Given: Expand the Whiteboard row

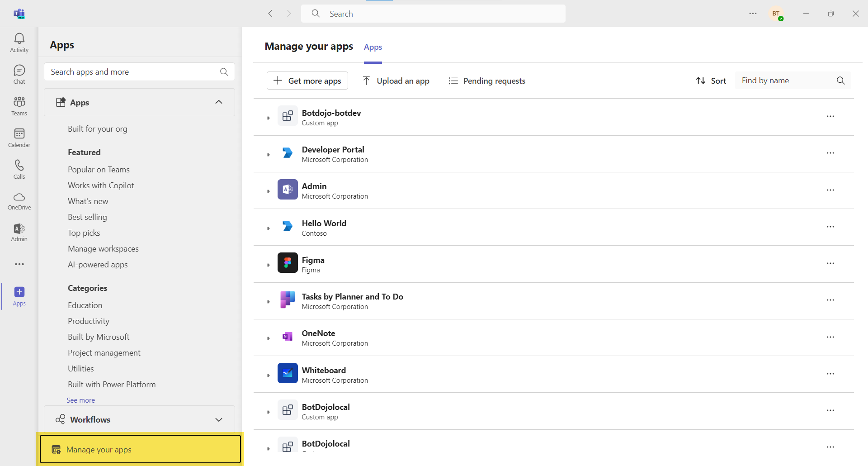Looking at the screenshot, I should [x=268, y=376].
